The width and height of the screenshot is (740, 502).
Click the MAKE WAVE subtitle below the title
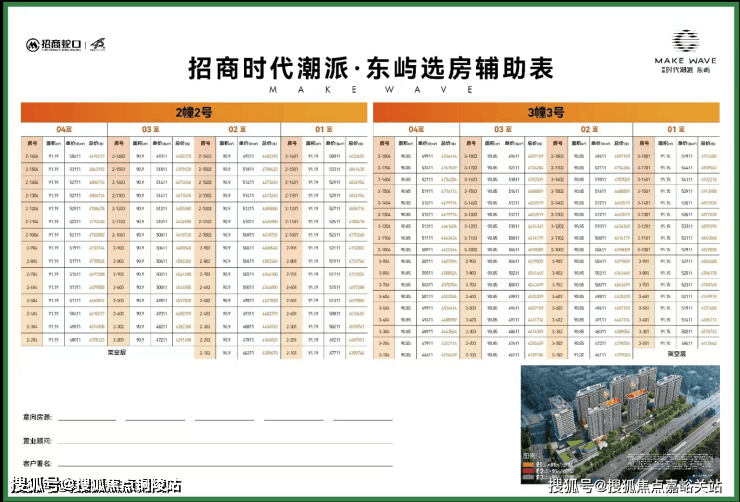pyautogui.click(x=371, y=90)
